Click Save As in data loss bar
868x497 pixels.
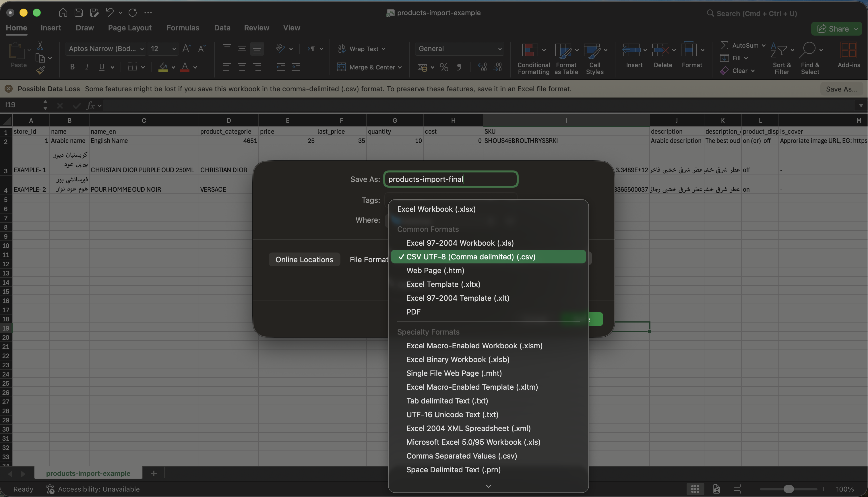click(841, 89)
